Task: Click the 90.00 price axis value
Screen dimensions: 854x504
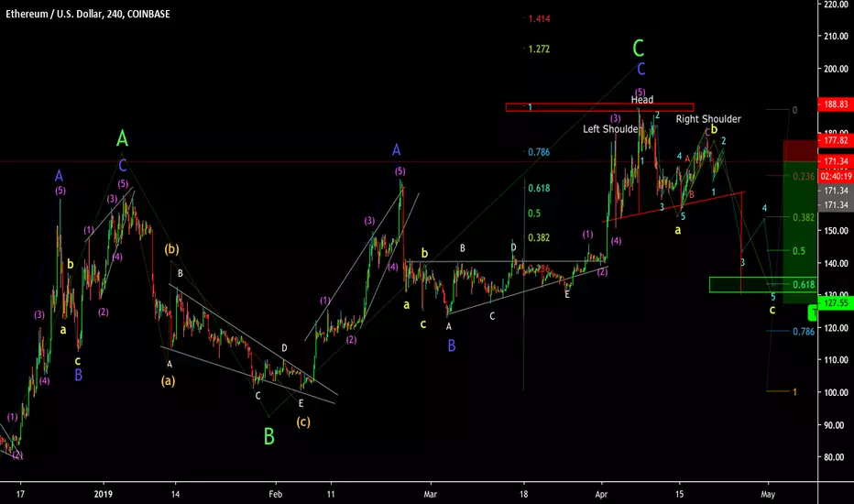Action: 836,425
